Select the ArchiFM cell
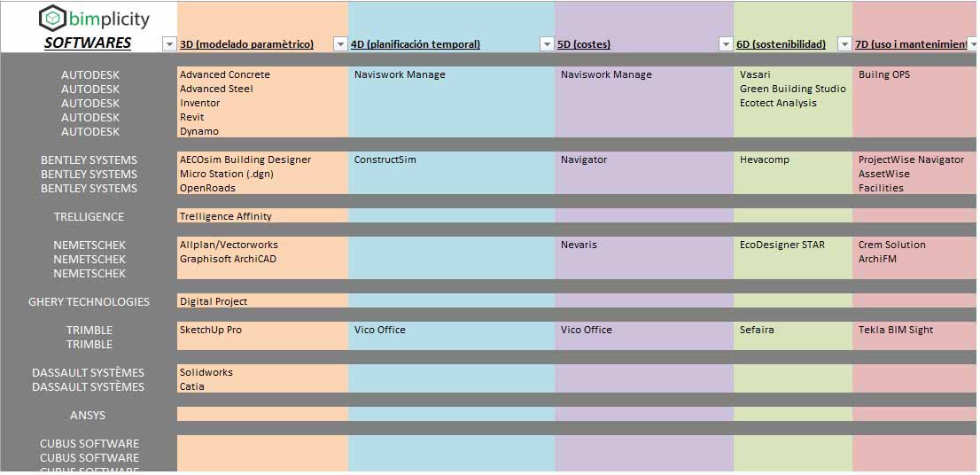 (x=877, y=259)
